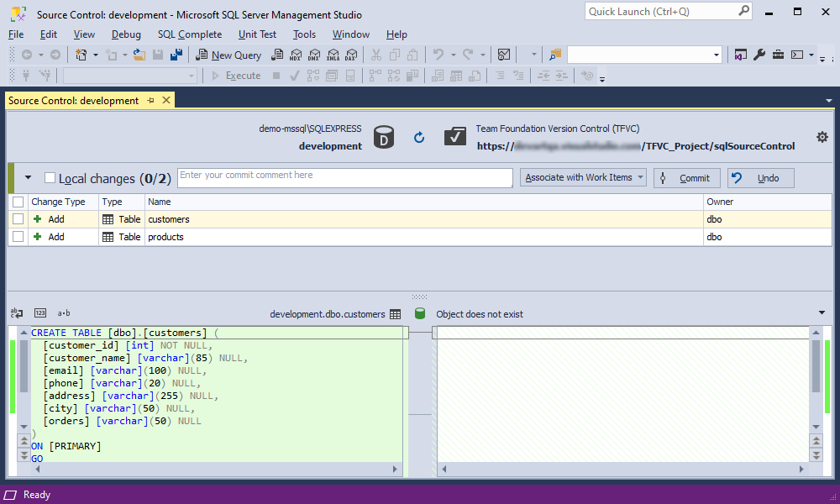840x504 pixels.
Task: Check the products row checkbox
Action: [18, 237]
